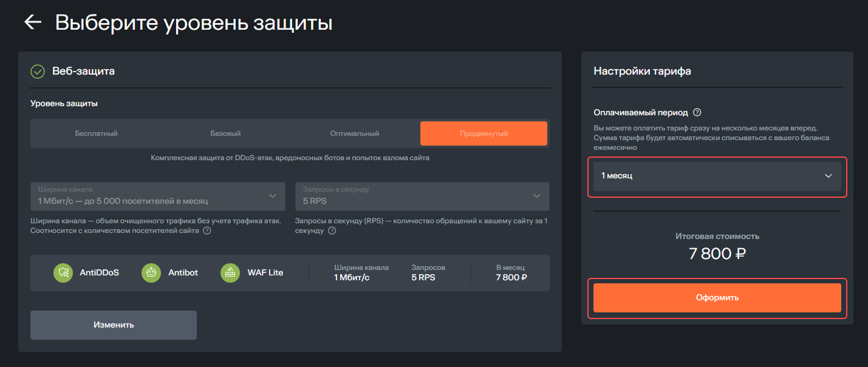Click the AntiDDoS green icon
The height and width of the screenshot is (367, 868).
click(63, 273)
